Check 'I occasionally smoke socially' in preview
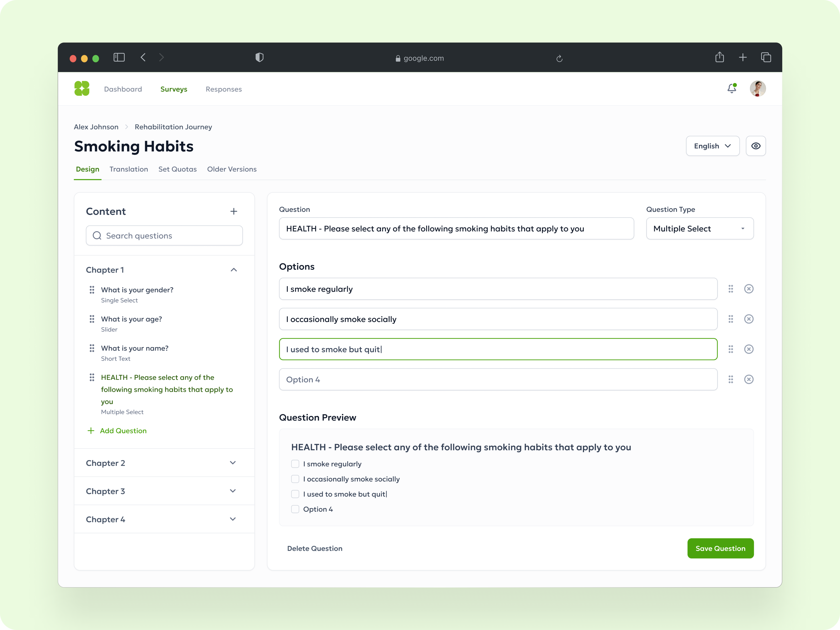840x630 pixels. 295,479
